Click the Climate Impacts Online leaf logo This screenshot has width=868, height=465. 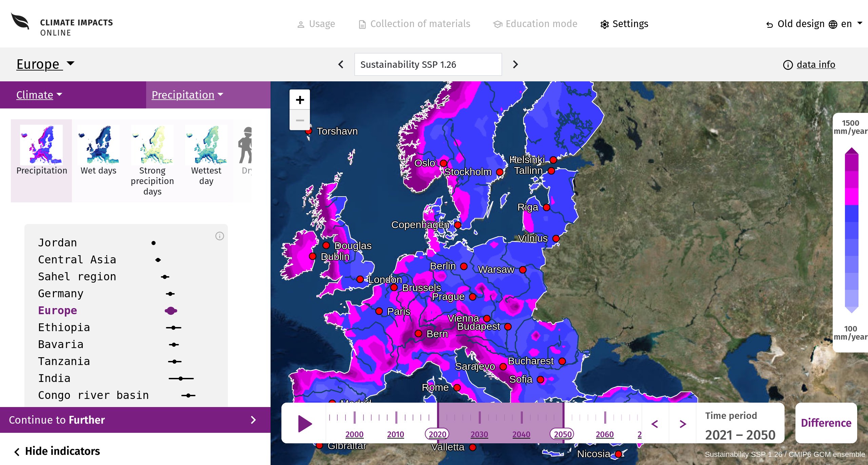(20, 22)
